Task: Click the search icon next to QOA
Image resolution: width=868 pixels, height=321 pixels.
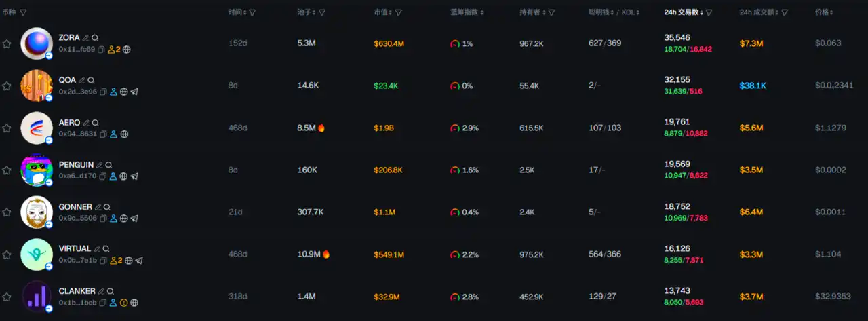Action: click(92, 80)
